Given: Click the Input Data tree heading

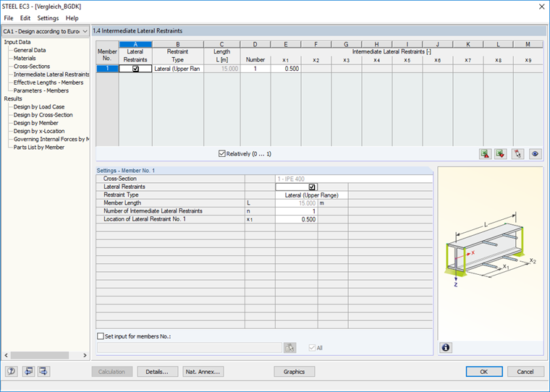Looking at the screenshot, I should point(17,42).
